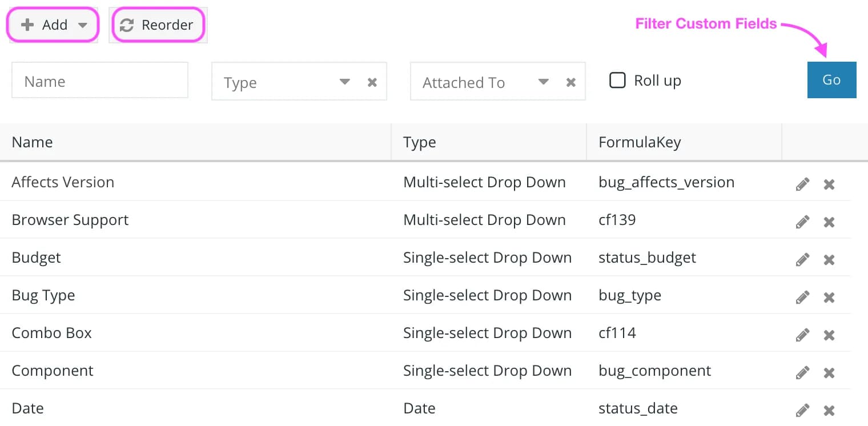Delete the Budget custom field
868x426 pixels.
[829, 259]
